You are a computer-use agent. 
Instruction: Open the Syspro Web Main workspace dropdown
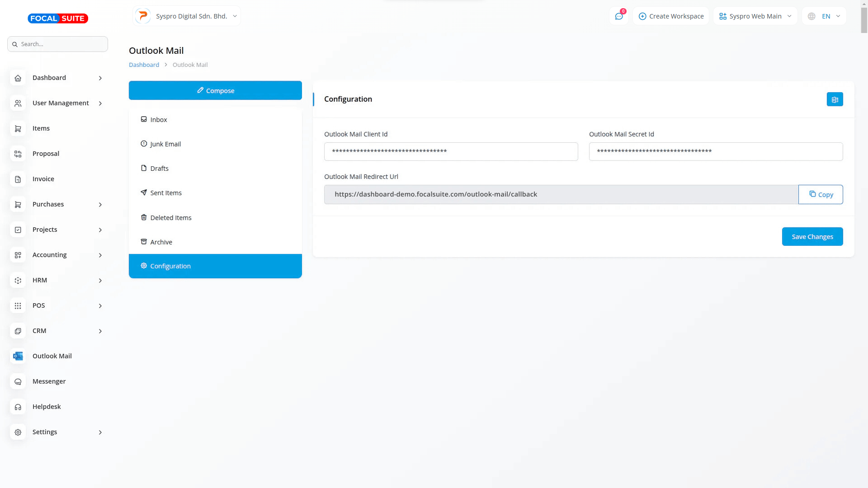click(755, 16)
